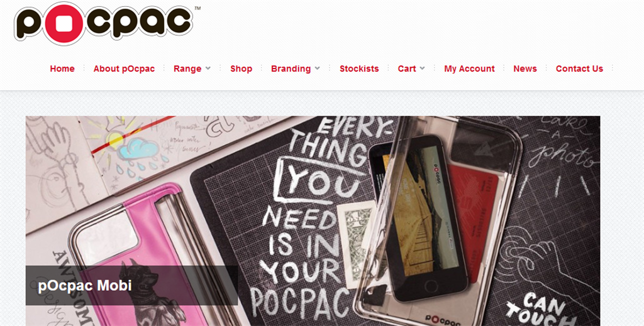
Task: Open the Stockists page
Action: (x=359, y=68)
